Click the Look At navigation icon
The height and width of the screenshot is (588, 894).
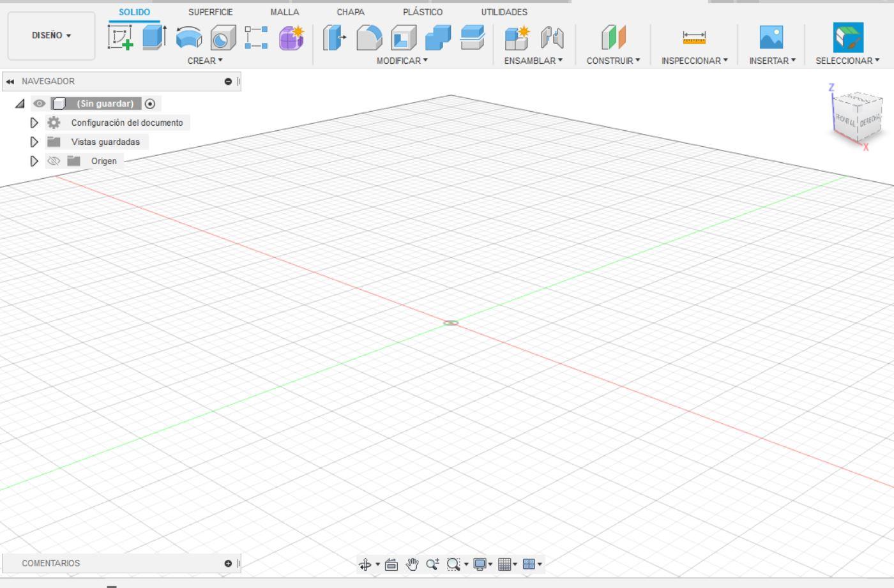391,564
